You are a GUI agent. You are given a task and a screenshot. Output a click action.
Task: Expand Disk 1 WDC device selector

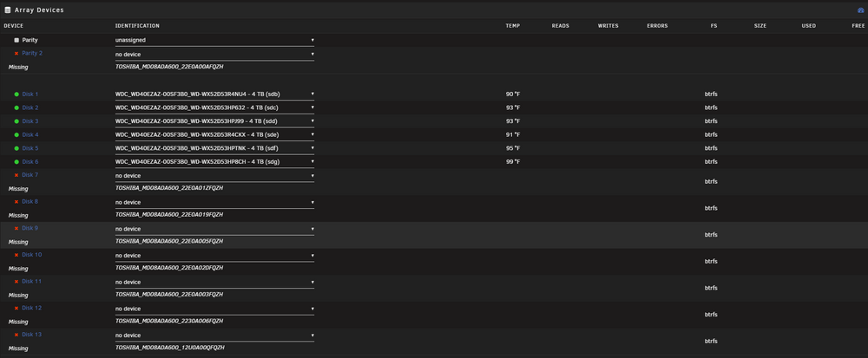click(214, 94)
